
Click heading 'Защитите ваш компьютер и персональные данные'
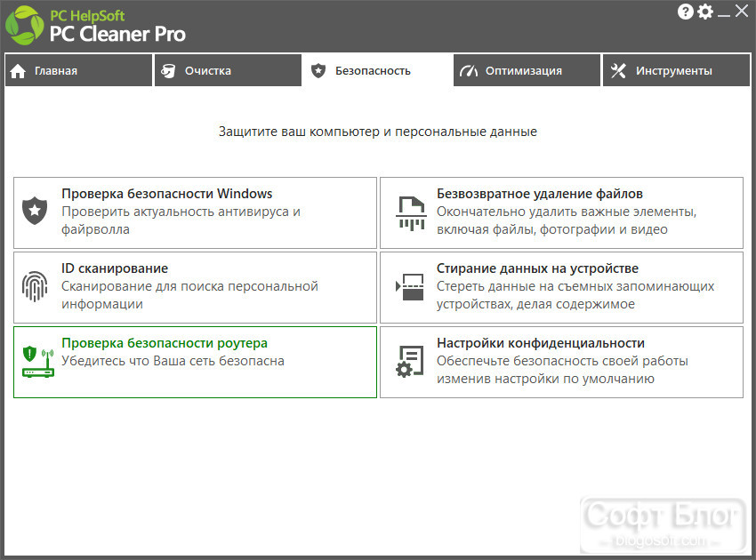coord(377,132)
